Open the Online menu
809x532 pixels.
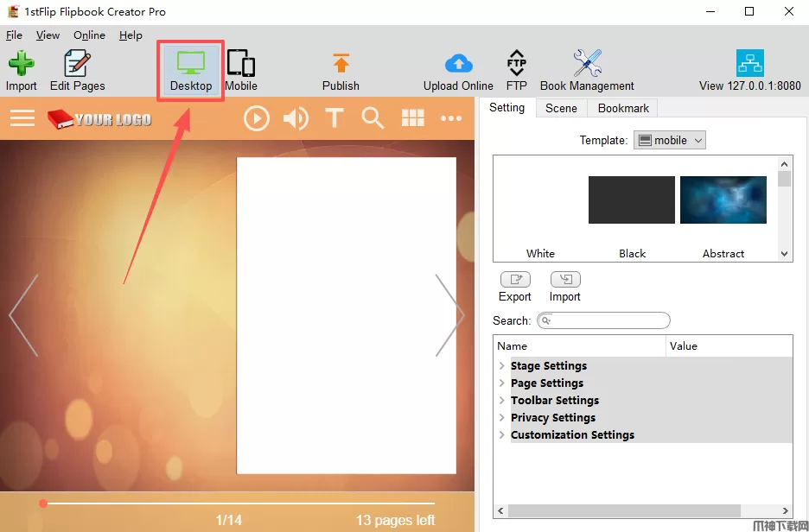[89, 35]
